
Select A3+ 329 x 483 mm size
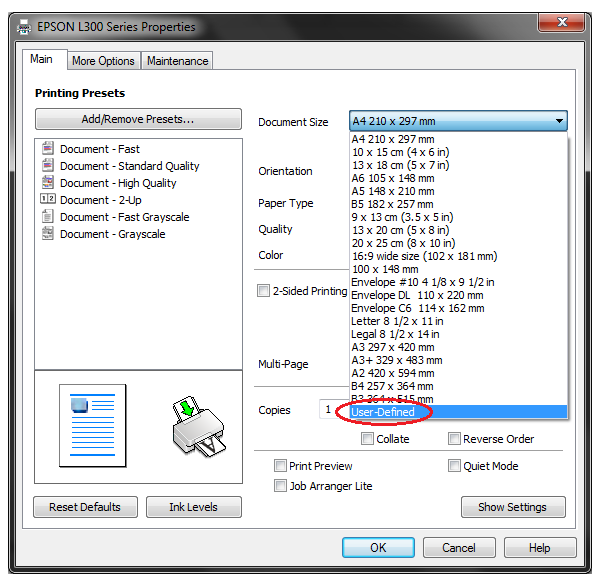pyautogui.click(x=458, y=360)
